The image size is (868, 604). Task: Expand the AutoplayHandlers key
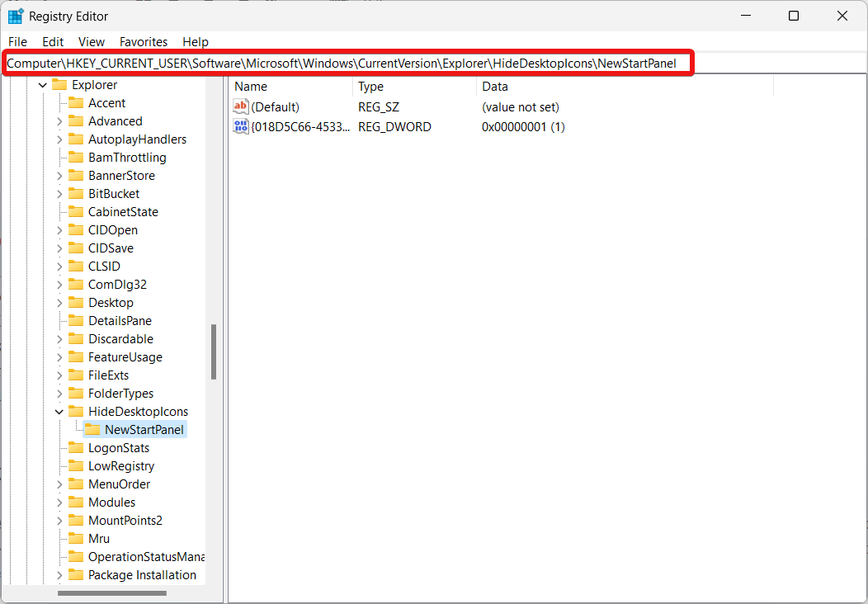point(59,139)
